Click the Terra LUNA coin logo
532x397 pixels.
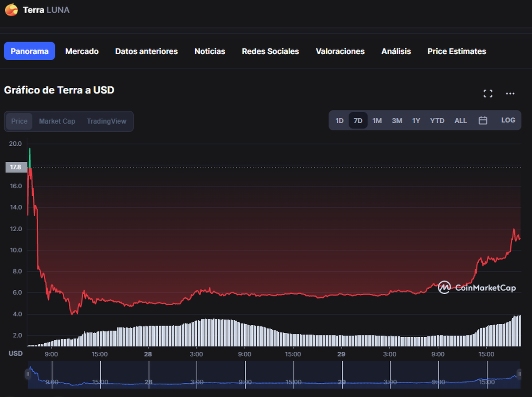11,9
